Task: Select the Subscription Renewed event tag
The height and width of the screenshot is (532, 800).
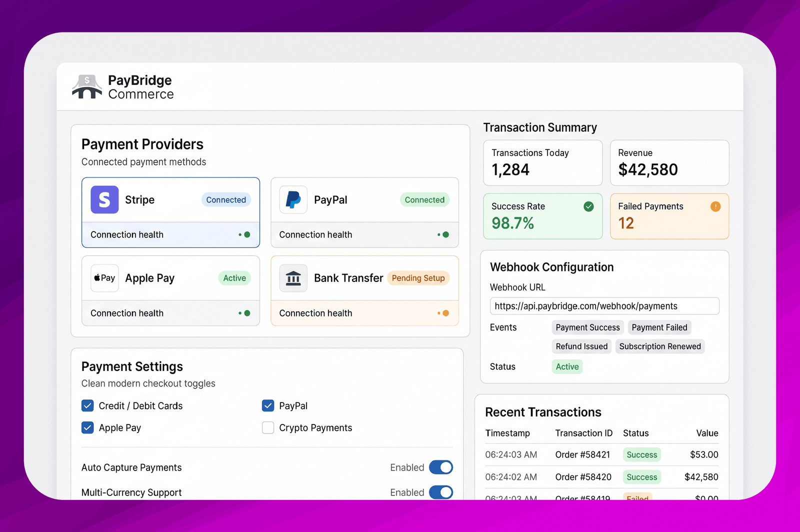Action: coord(660,346)
